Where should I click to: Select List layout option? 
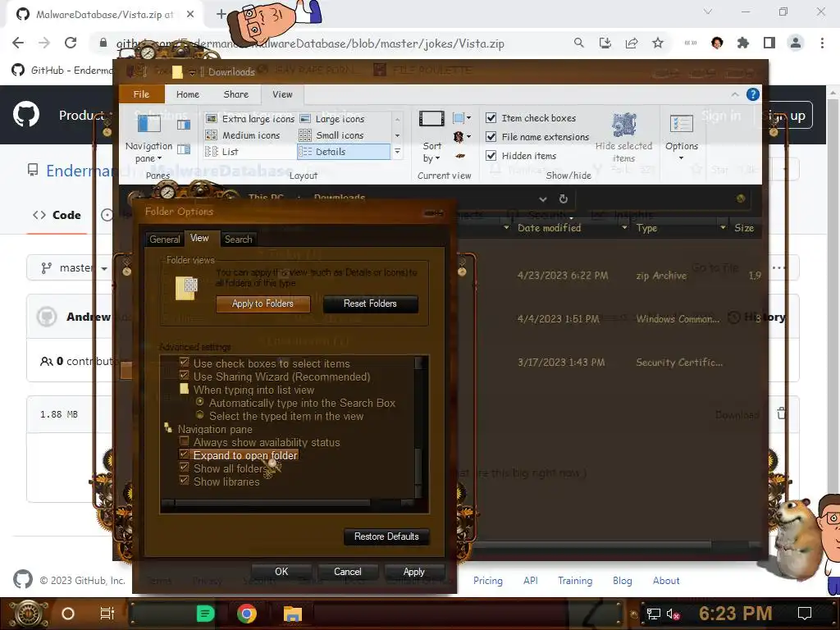(221, 152)
